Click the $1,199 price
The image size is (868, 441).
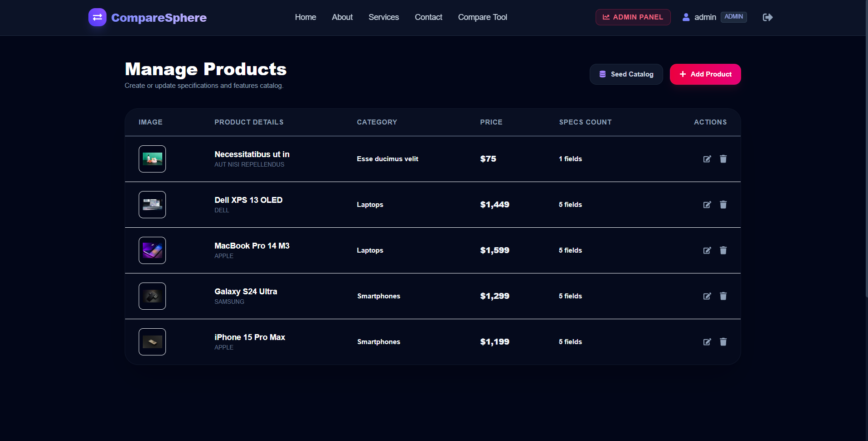(x=495, y=342)
